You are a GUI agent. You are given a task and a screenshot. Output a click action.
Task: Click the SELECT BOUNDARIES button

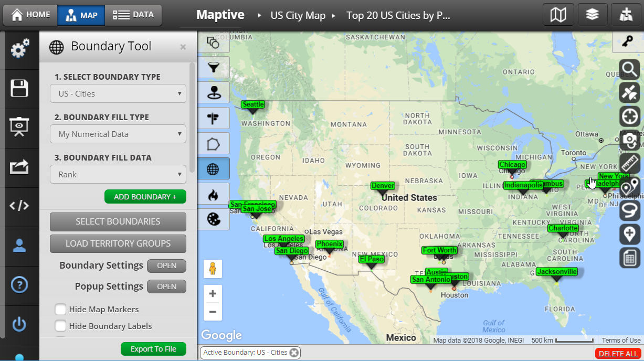[118, 221]
